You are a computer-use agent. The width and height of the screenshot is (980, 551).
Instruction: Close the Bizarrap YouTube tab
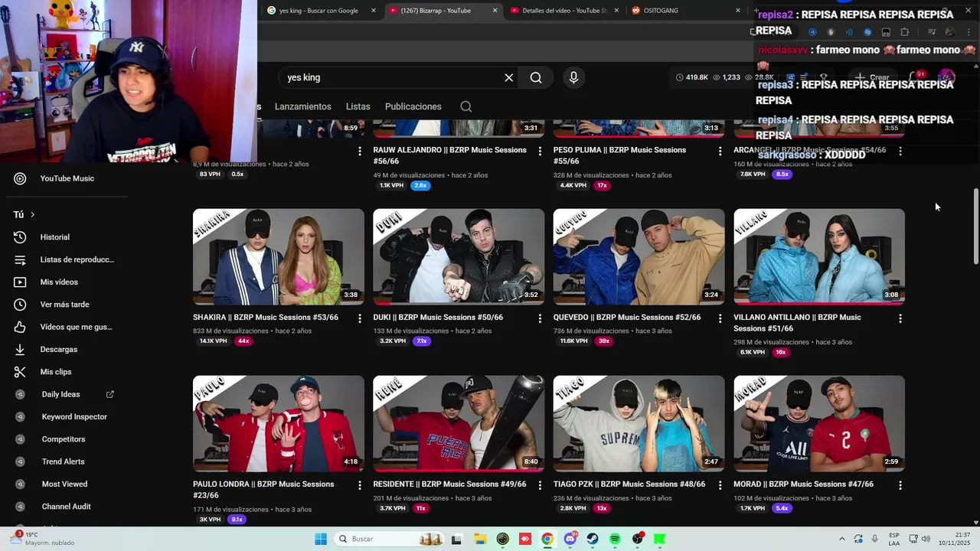point(495,11)
